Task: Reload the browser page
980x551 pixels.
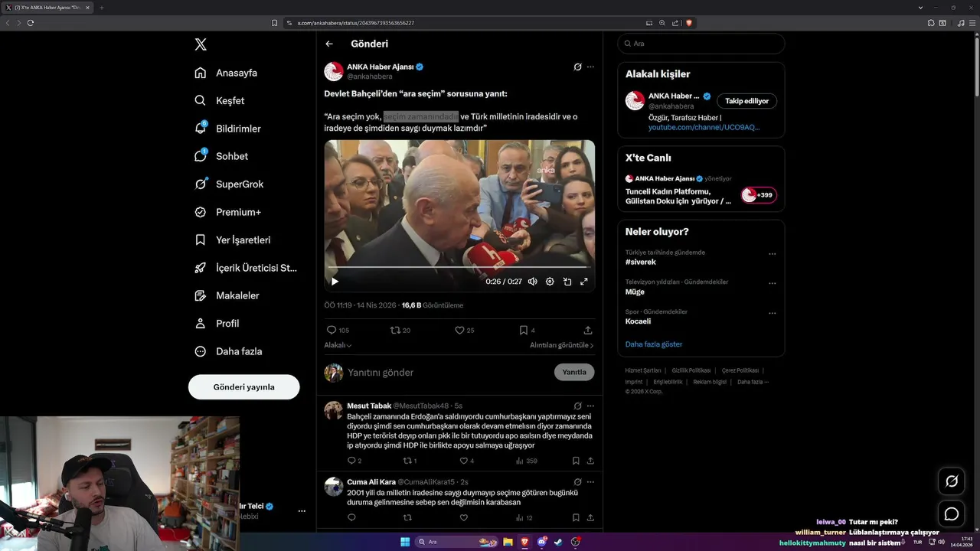Action: 31,23
